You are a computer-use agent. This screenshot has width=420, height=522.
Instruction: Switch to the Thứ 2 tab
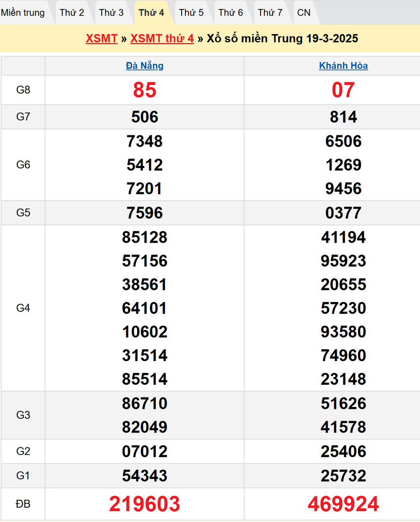click(72, 13)
